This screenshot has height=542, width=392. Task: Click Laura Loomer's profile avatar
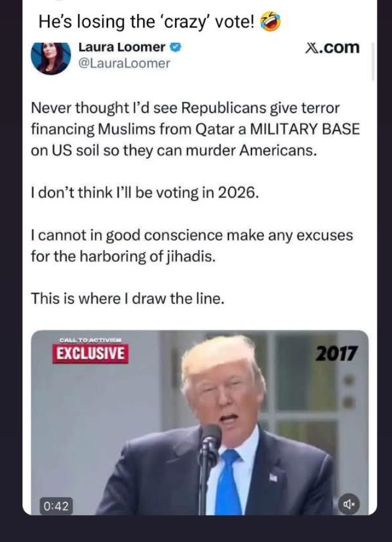pyautogui.click(x=51, y=58)
